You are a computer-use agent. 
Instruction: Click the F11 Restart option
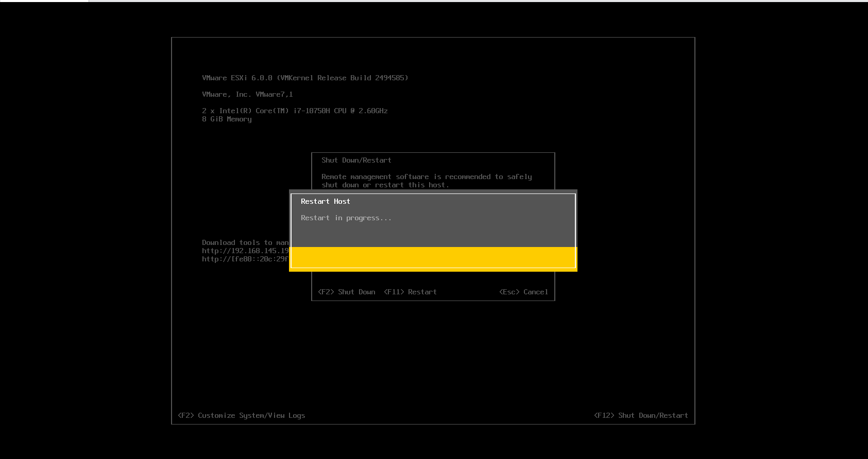[x=410, y=292]
